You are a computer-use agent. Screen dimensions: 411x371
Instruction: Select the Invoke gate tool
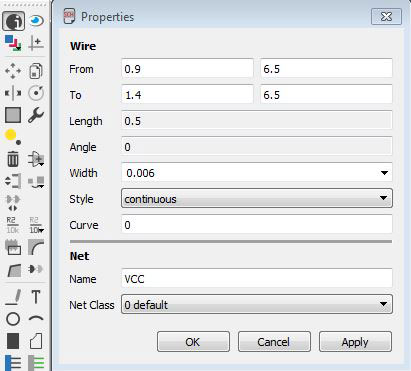click(x=36, y=269)
